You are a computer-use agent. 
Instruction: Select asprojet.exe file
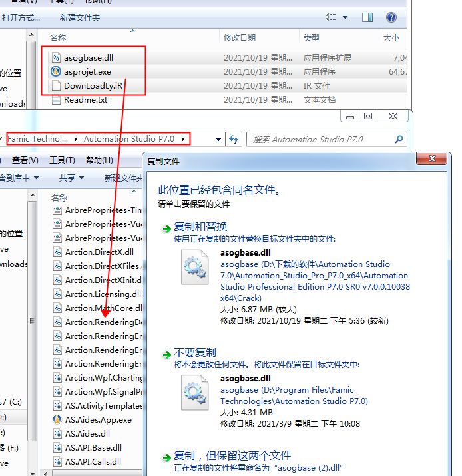(87, 72)
